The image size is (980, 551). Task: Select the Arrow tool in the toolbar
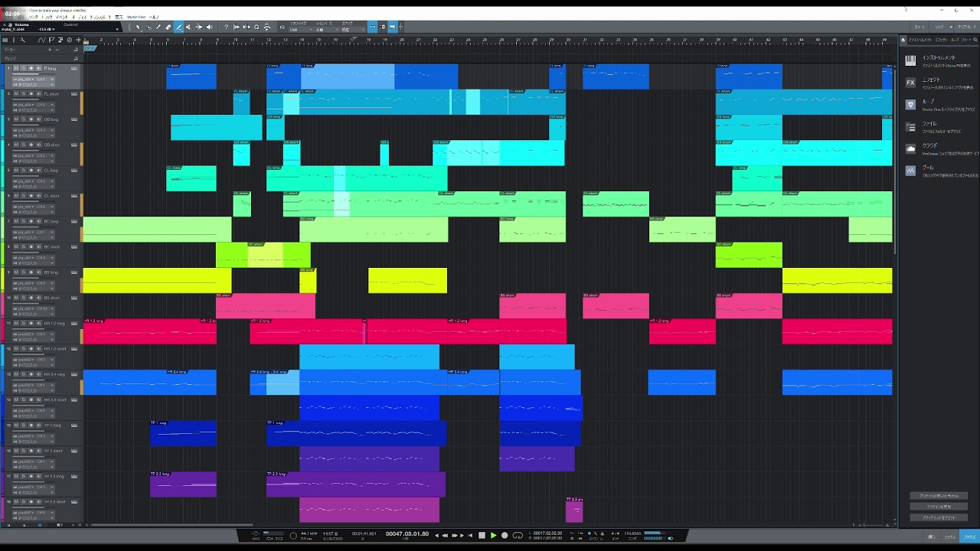pos(138,27)
